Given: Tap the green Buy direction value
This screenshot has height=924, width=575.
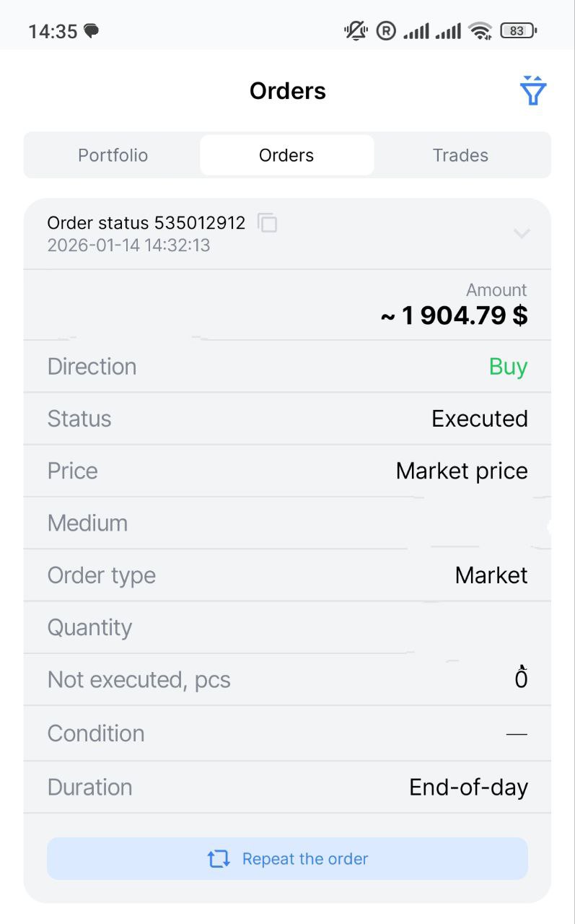Looking at the screenshot, I should (x=508, y=367).
